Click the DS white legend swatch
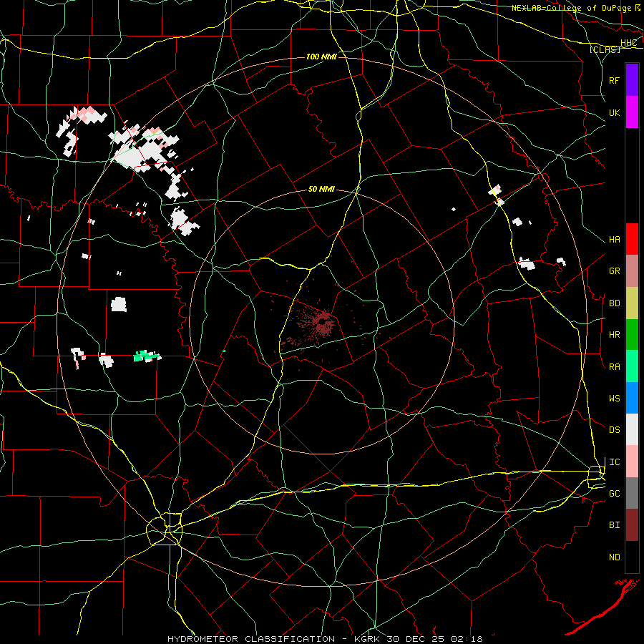The height and width of the screenshot is (644, 644). click(x=632, y=429)
